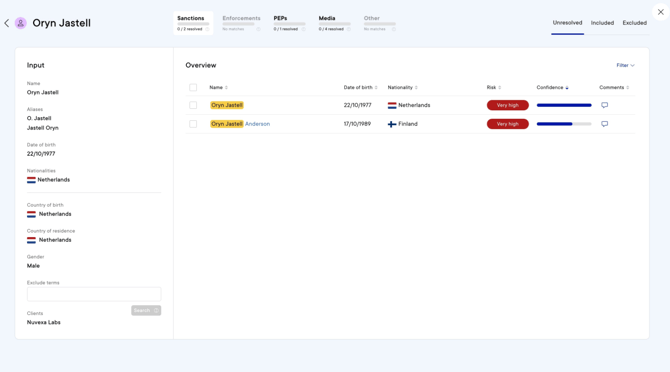Click the date 17/10/1989 in the table

pos(357,124)
